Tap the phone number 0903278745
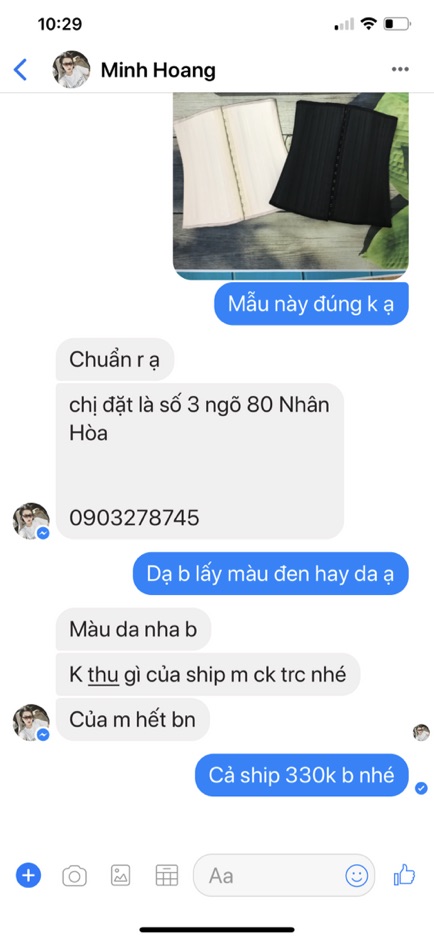 click(134, 518)
